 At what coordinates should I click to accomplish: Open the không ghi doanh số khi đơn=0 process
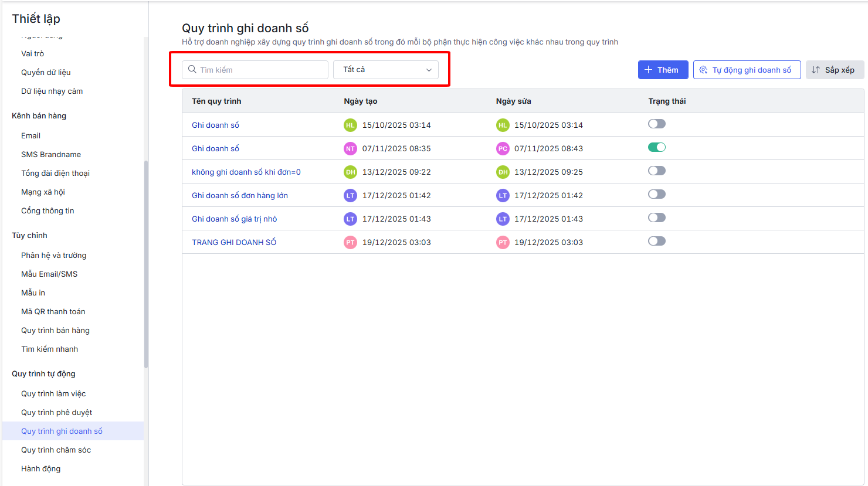[246, 172]
